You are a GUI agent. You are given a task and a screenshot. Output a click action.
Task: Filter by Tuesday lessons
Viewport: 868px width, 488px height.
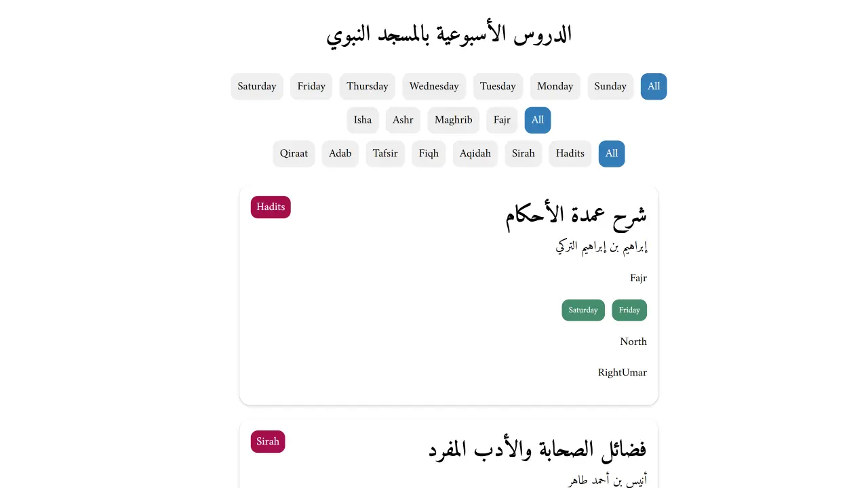[498, 86]
